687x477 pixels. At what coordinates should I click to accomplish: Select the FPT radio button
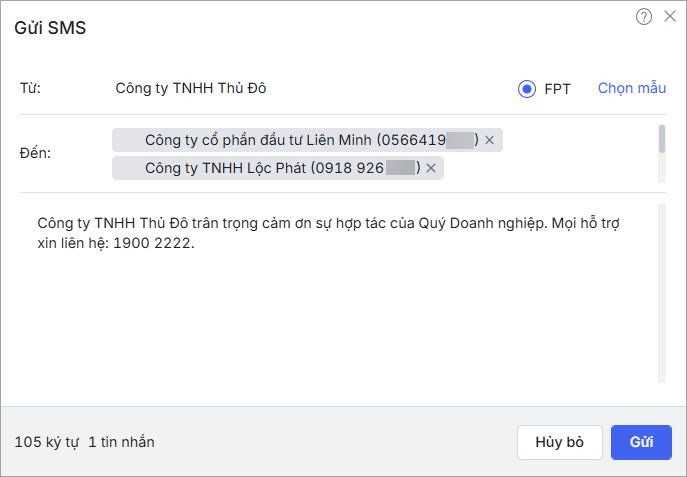click(x=527, y=89)
